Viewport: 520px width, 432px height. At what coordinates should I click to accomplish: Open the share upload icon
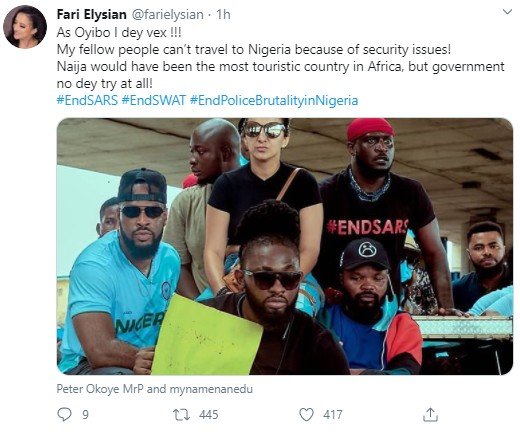430,414
